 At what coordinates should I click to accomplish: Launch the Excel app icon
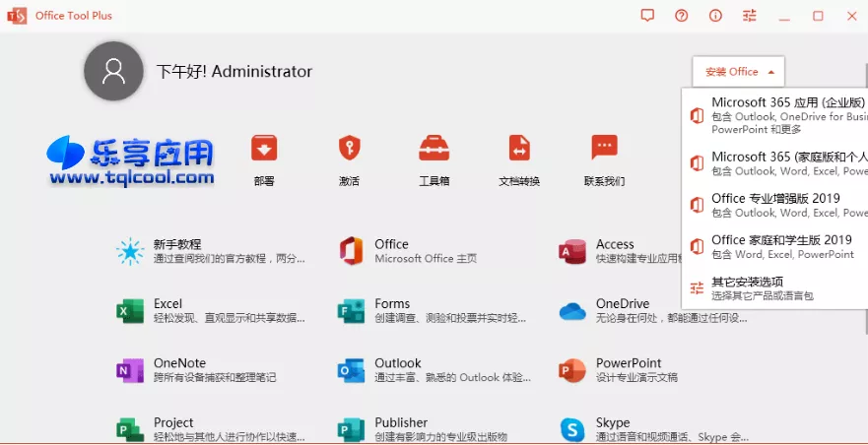coord(130,310)
